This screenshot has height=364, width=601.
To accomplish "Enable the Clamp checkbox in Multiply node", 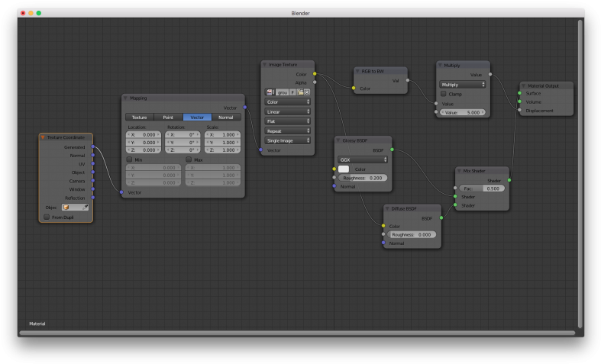I will [444, 94].
